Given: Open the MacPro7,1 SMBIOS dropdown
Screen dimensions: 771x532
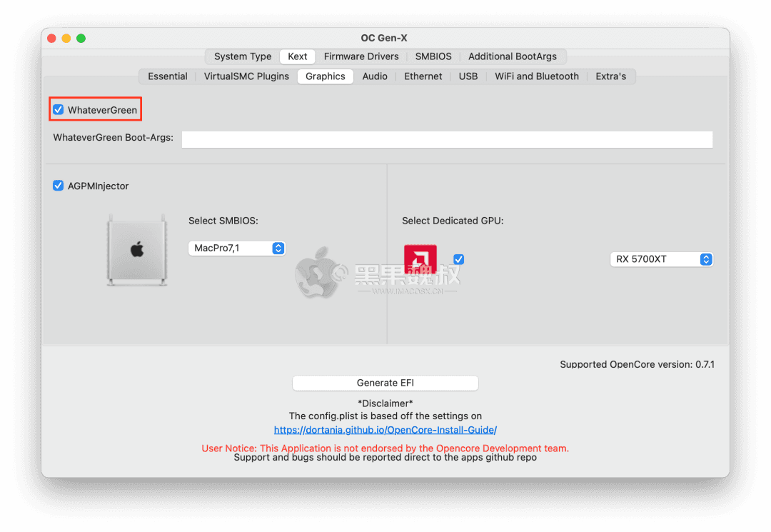Looking at the screenshot, I should (x=236, y=248).
